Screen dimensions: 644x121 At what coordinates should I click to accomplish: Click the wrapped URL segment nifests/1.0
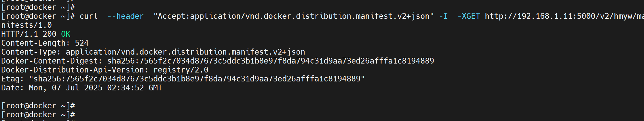[26, 25]
